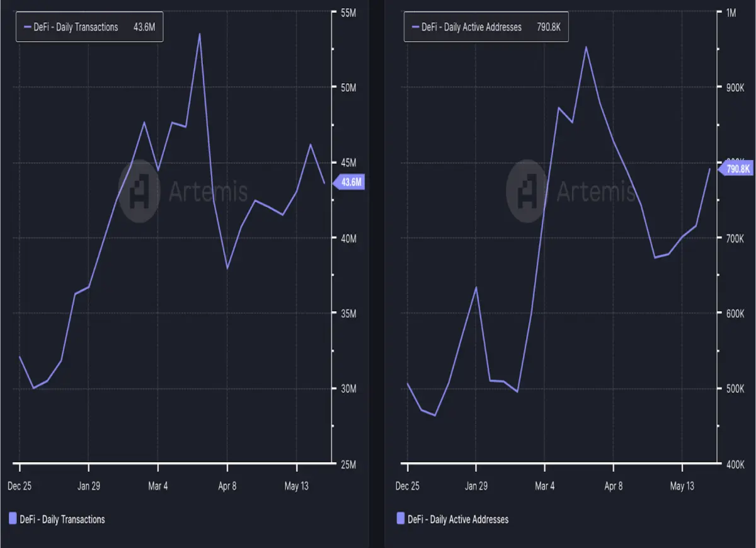This screenshot has width=756, height=548.
Task: Click the line icon in active addresses tooltip
Action: [415, 27]
